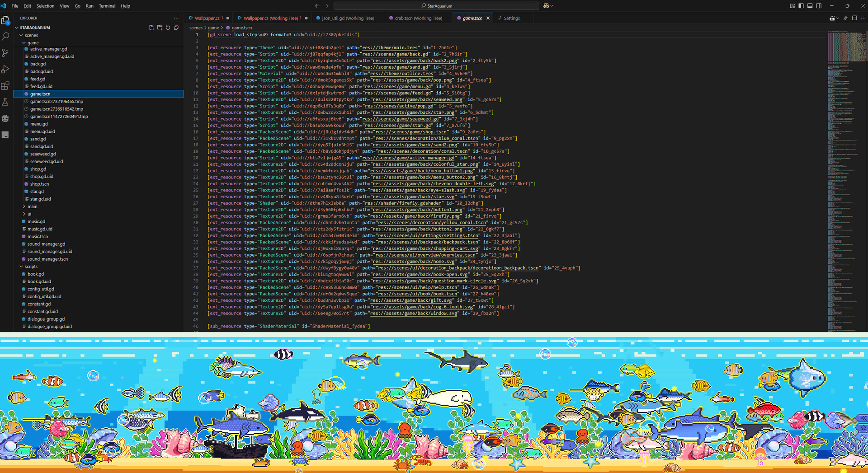Viewport: 868px width, 473px height.
Task: Open the Testing flask icon
Action: click(5, 102)
